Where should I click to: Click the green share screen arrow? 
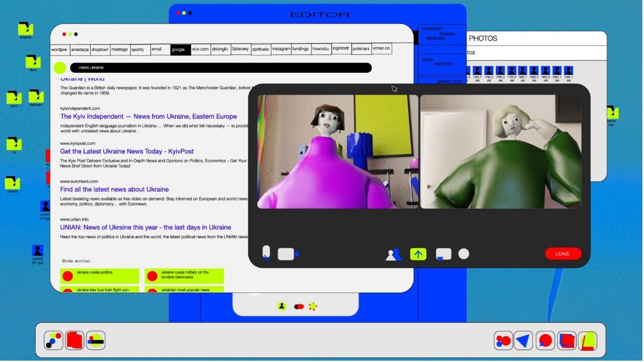(418, 254)
